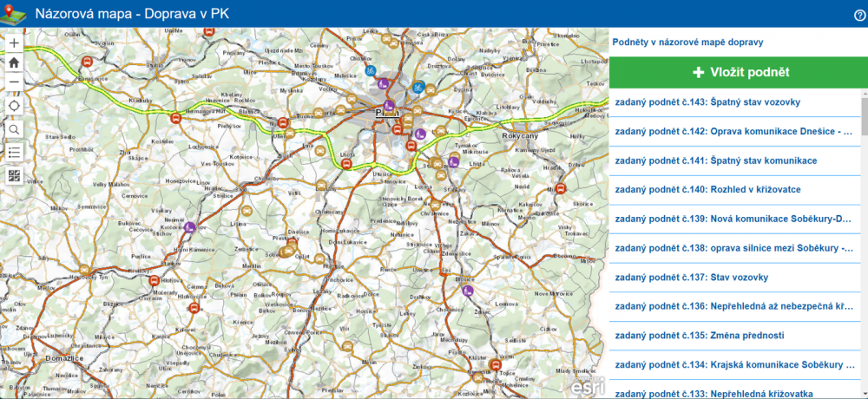Select the purple marker near Horní Kamenice
This screenshot has height=399, width=868.
click(x=190, y=228)
